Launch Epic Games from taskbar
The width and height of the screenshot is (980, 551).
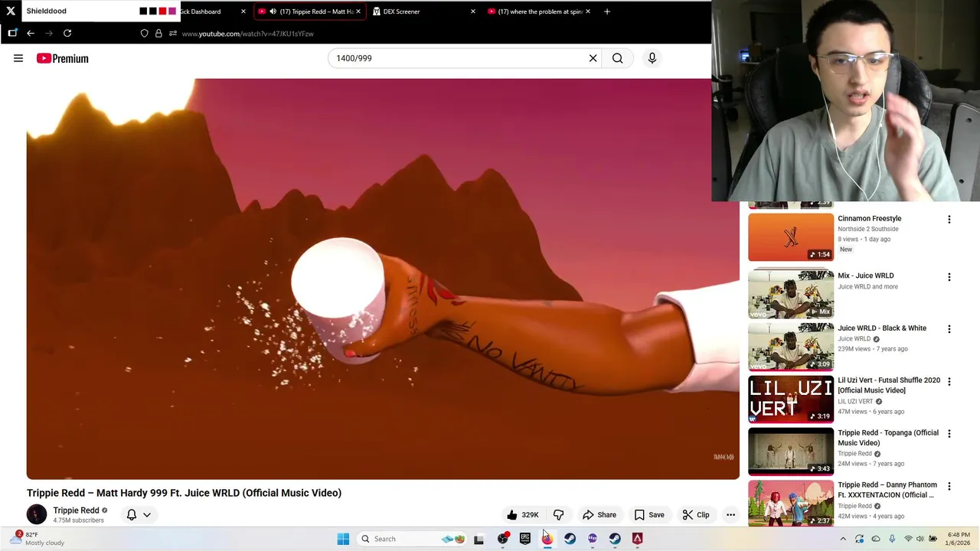[x=525, y=539]
